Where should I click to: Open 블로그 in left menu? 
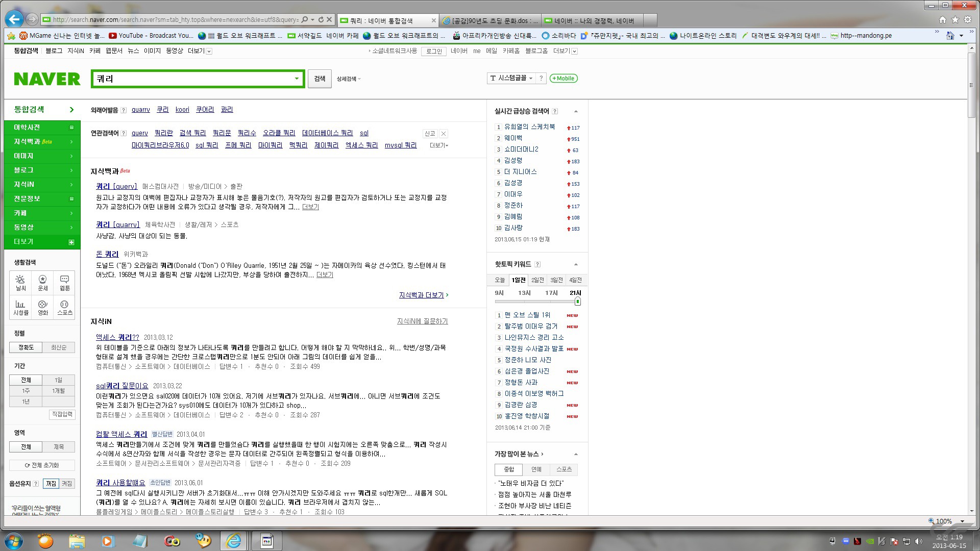pos(42,170)
